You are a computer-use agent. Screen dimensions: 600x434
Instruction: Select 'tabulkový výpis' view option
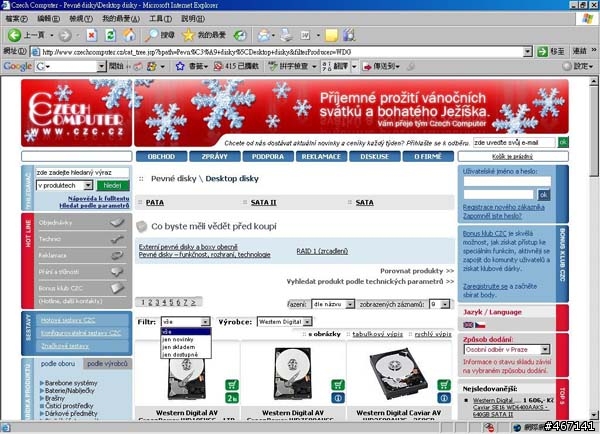(377, 334)
